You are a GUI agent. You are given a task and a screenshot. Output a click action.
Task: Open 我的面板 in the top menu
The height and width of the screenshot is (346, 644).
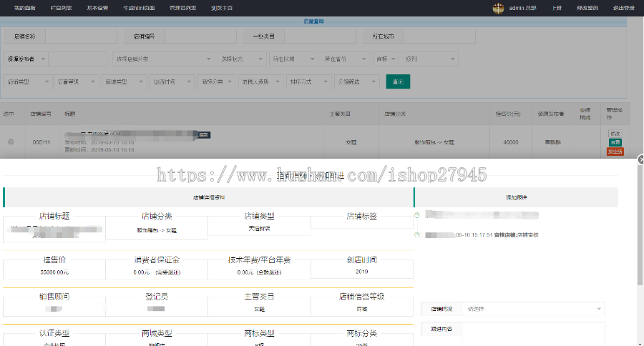pyautogui.click(x=24, y=8)
